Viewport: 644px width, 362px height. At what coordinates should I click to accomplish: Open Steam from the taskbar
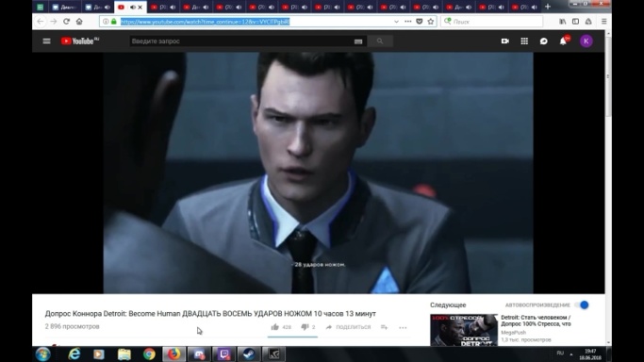click(249, 354)
